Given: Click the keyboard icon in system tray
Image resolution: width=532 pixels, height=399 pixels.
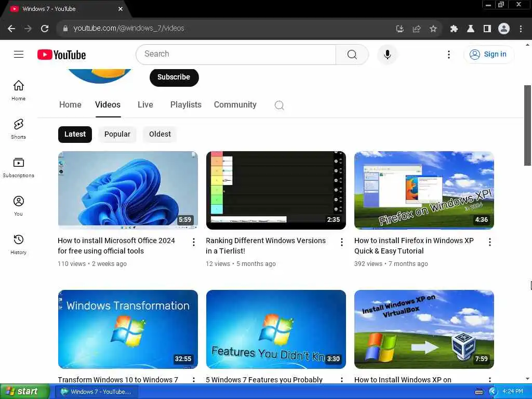Looking at the screenshot, I should click(x=479, y=392).
